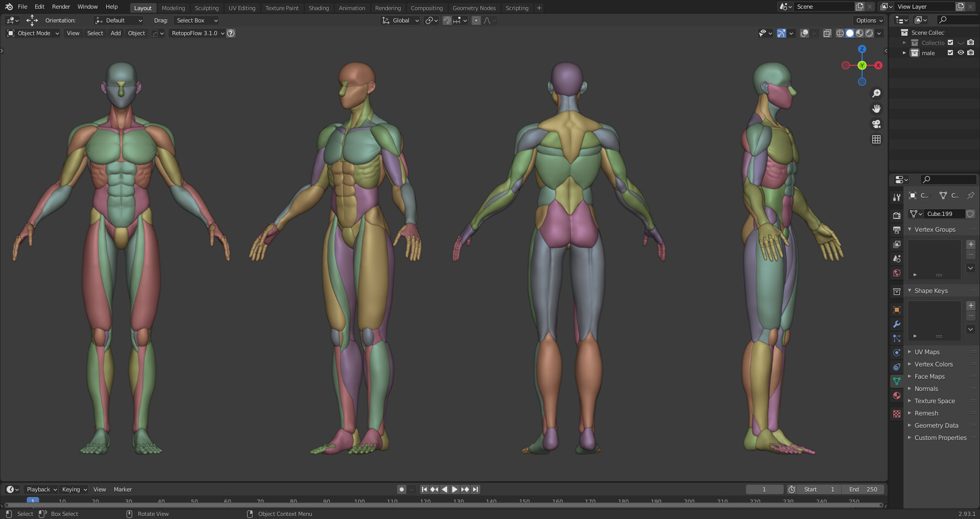Open the File menu
This screenshot has height=519, width=980.
[x=22, y=7]
